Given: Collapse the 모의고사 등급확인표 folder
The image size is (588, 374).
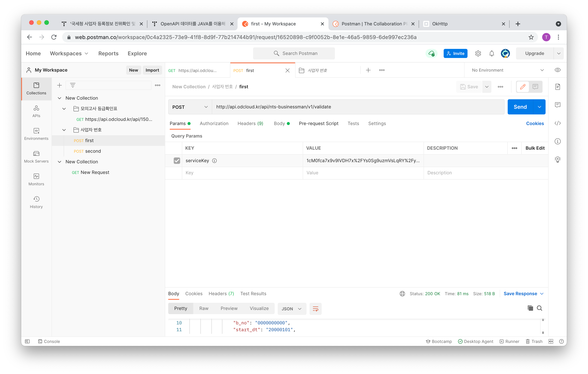Looking at the screenshot, I should click(x=64, y=109).
